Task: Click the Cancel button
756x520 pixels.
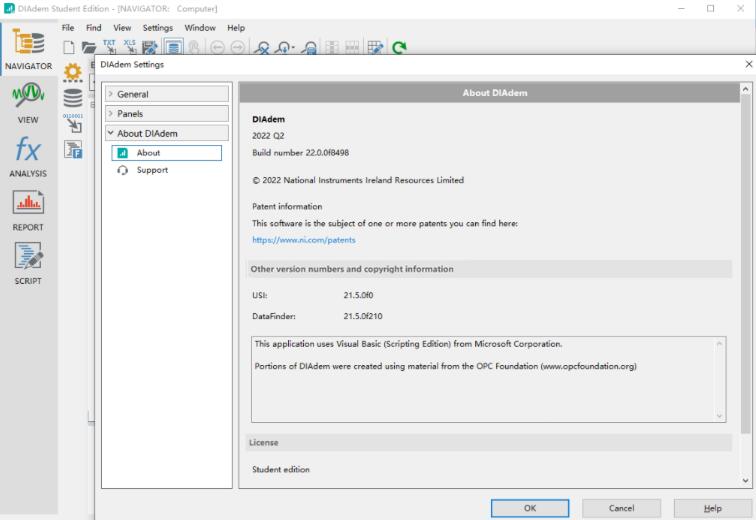Action: point(621,508)
